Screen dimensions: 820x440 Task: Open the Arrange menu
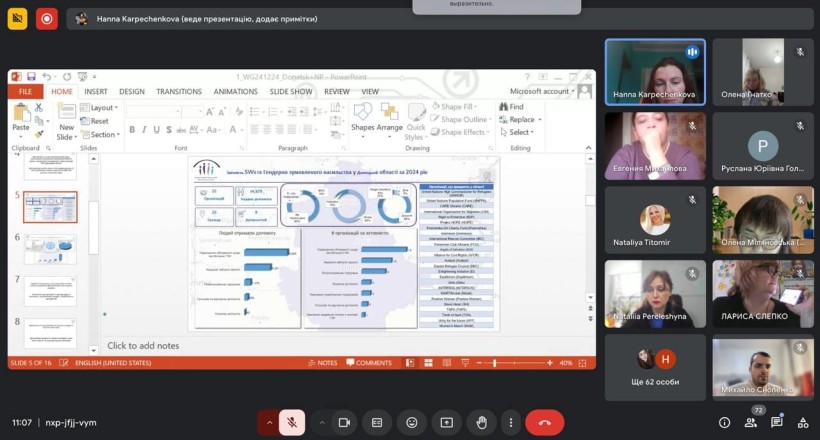coord(390,120)
